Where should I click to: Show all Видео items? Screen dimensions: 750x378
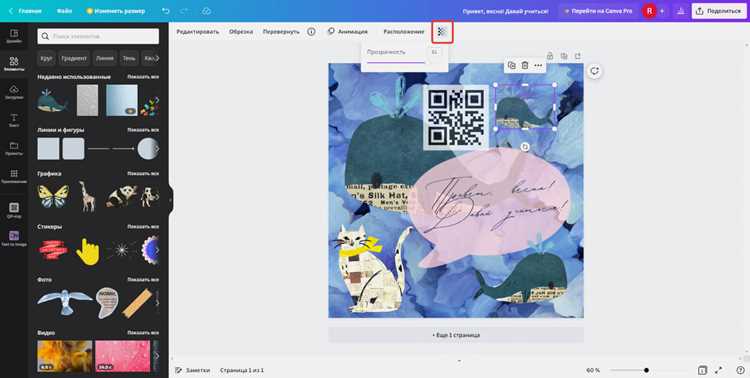[143, 333]
